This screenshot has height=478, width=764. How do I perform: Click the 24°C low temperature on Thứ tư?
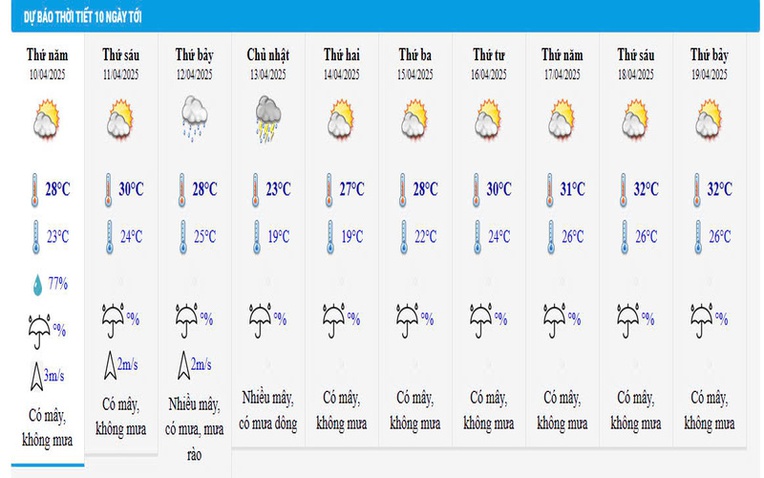tap(499, 237)
